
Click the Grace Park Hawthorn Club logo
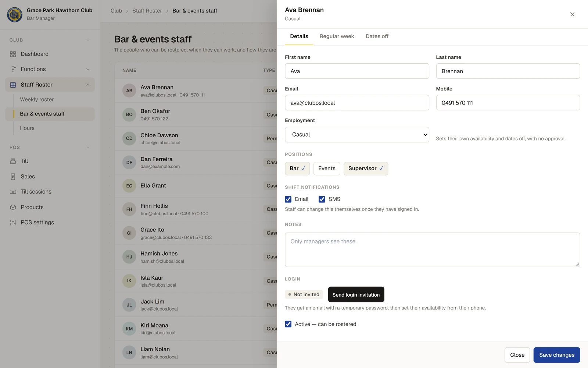15,14
